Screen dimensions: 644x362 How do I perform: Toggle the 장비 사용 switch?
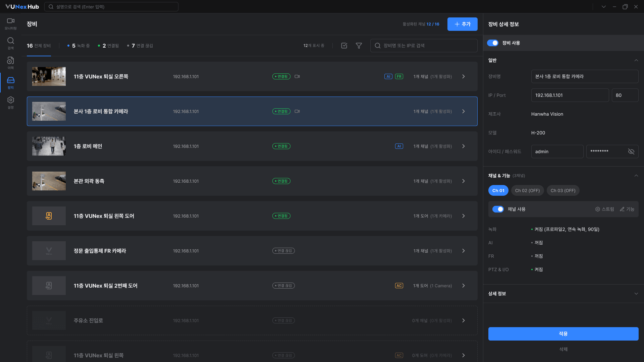pyautogui.click(x=493, y=43)
